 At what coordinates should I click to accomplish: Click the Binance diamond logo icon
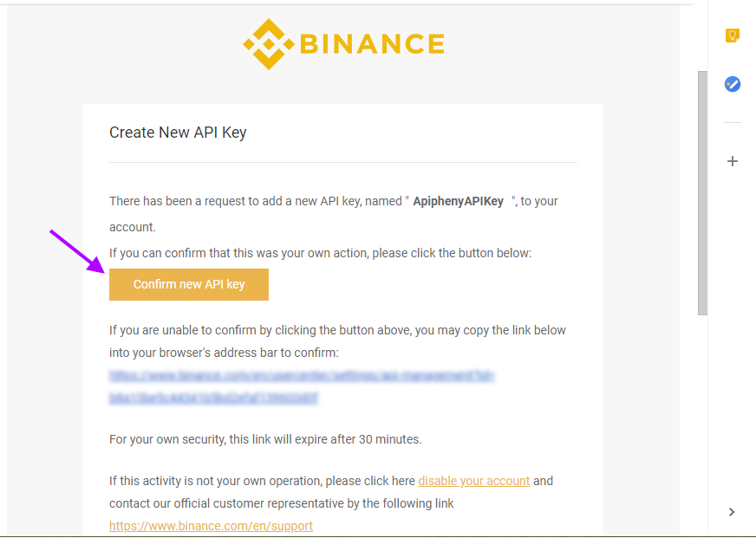pos(269,44)
